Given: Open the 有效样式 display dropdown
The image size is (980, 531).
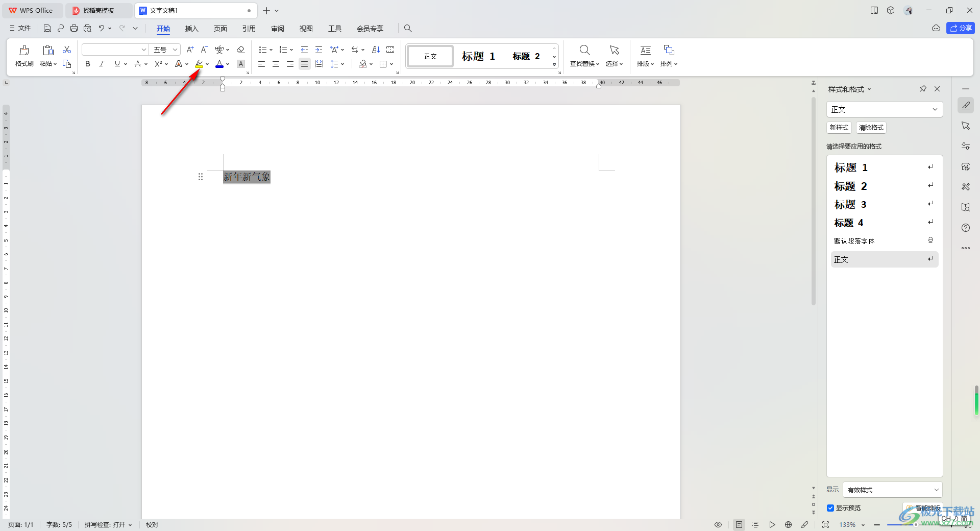Looking at the screenshot, I should pos(893,490).
